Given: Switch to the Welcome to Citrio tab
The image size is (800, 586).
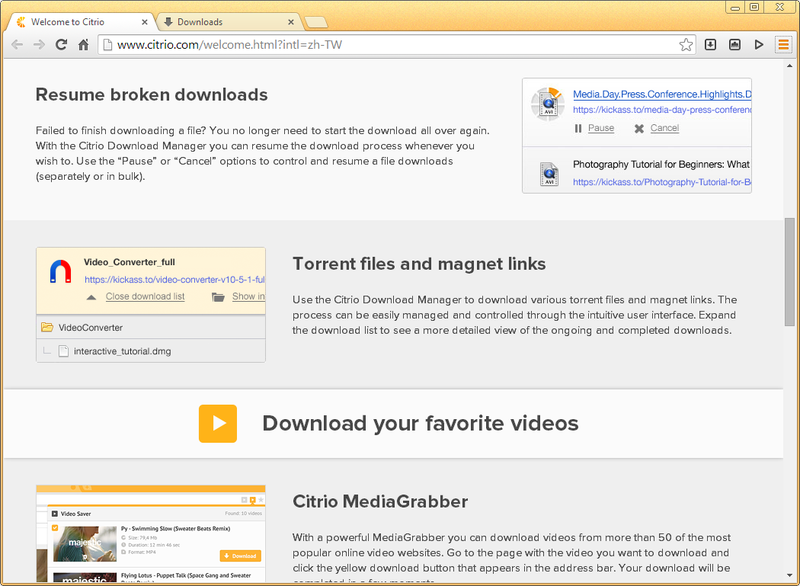Looking at the screenshot, I should [82, 22].
